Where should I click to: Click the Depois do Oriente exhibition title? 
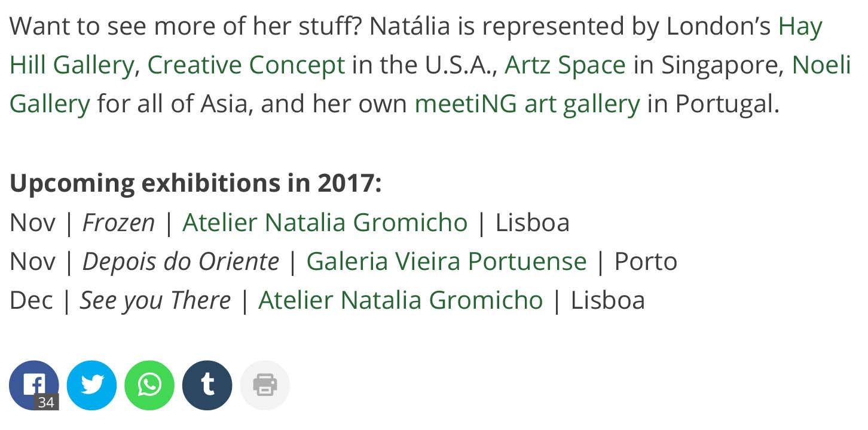(x=181, y=261)
